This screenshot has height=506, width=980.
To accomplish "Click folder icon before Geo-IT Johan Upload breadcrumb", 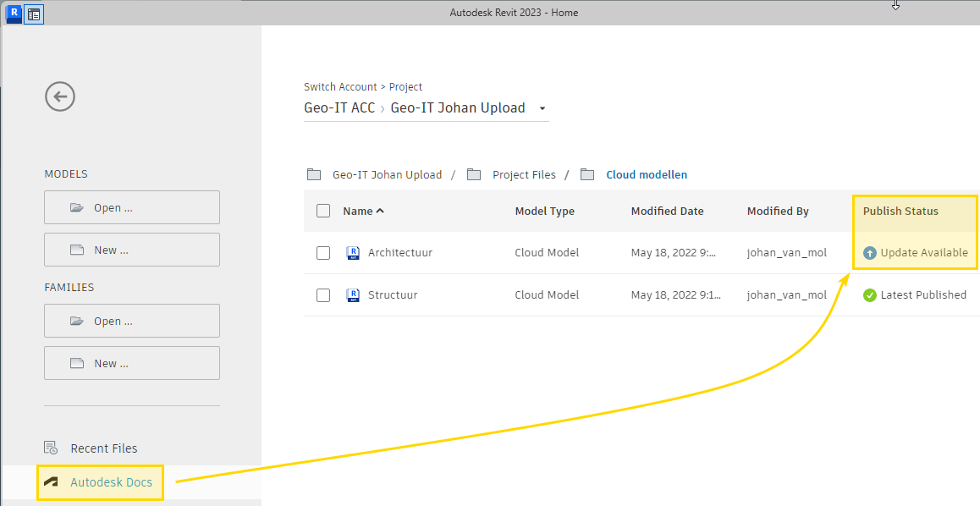I will click(314, 174).
